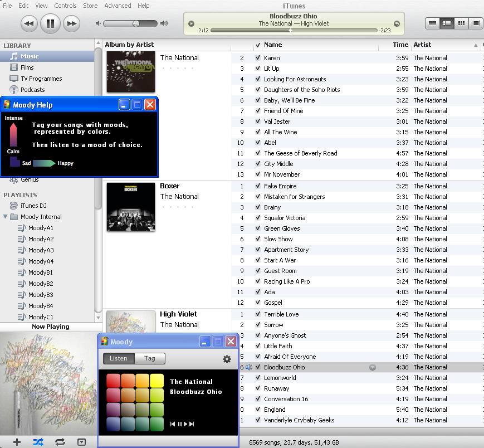Toggle repeat at the bottom bar

tap(60, 442)
